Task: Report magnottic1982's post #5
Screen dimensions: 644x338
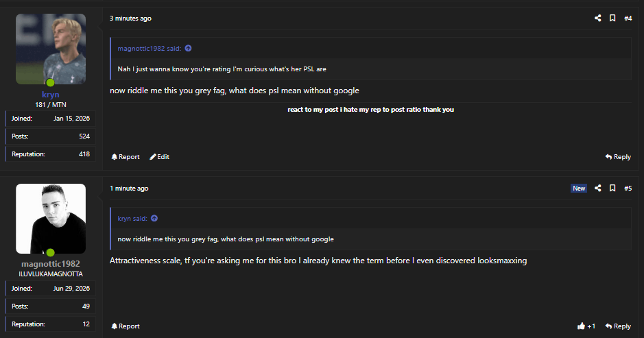Action: click(x=126, y=326)
